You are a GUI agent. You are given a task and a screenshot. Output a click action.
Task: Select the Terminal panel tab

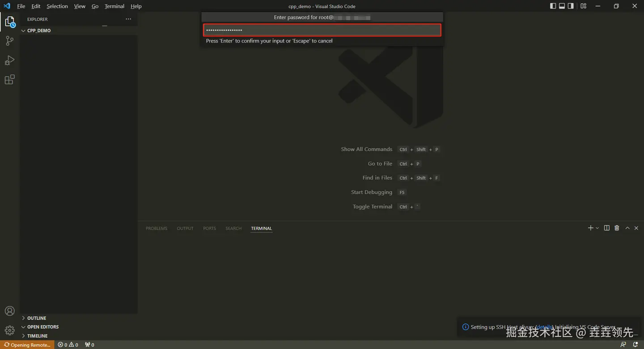(261, 228)
